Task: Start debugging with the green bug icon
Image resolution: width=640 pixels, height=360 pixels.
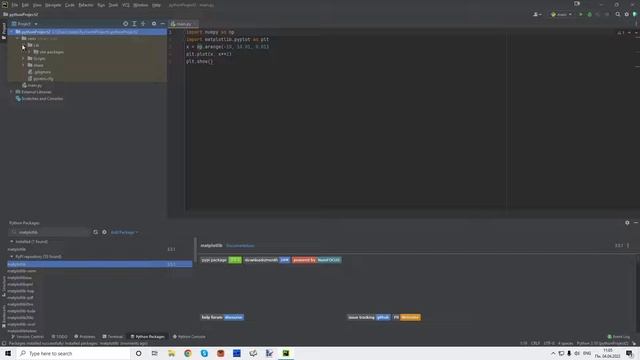Action: (x=589, y=14)
